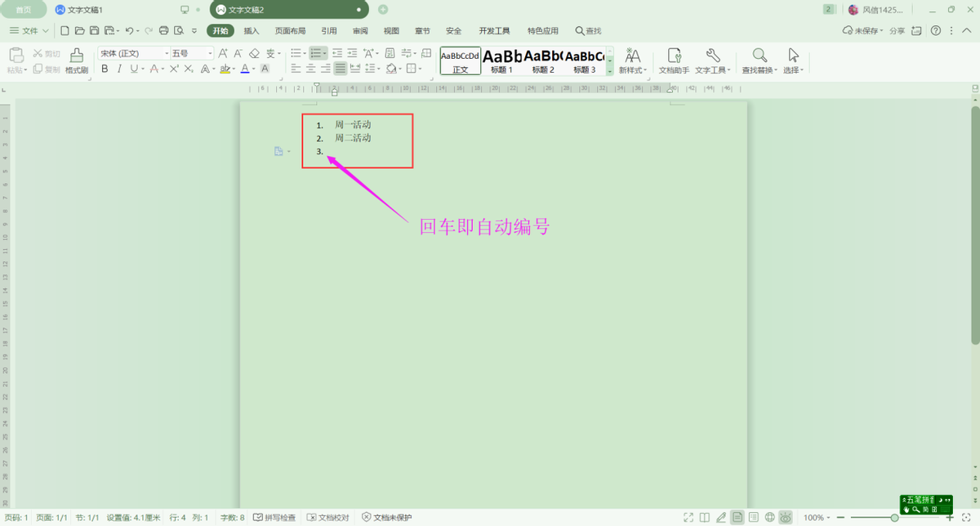Click the Clear Formatting eraser icon
This screenshot has width=980, height=526.
coord(254,53)
